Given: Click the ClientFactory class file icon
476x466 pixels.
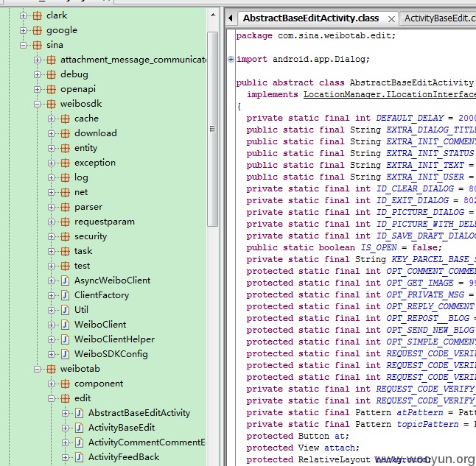Looking at the screenshot, I should [x=65, y=295].
